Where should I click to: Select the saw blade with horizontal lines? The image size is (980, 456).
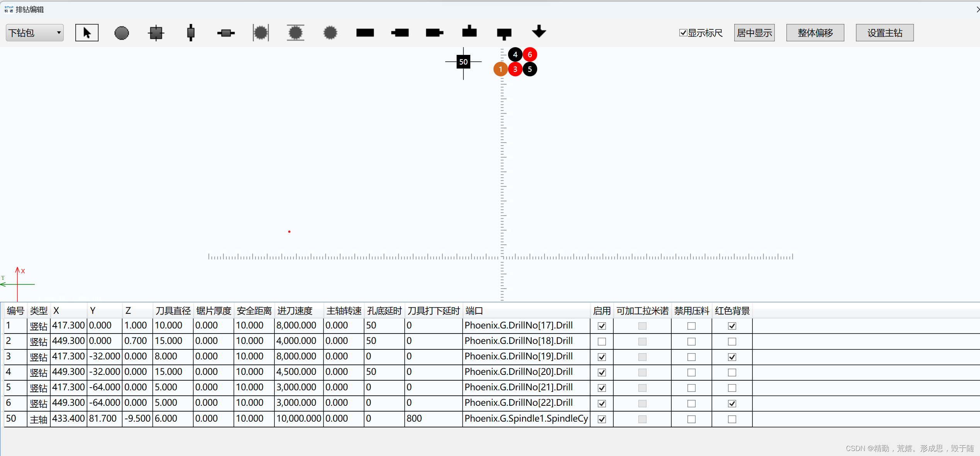point(295,33)
